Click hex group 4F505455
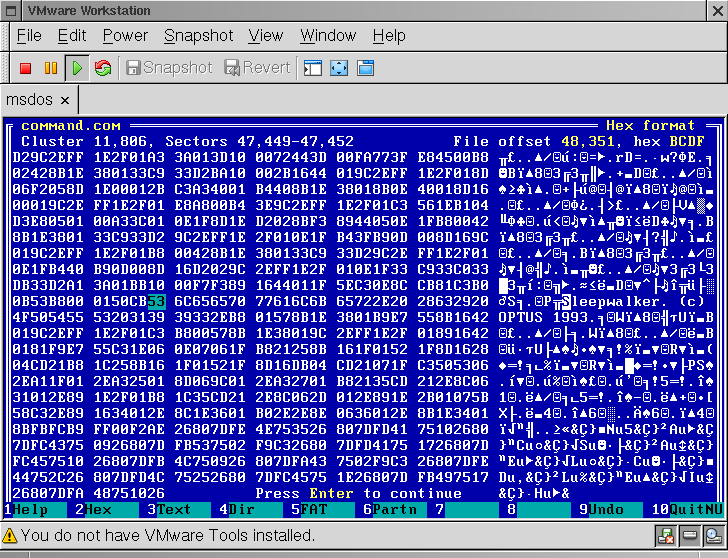The image size is (728, 558). (x=48, y=318)
